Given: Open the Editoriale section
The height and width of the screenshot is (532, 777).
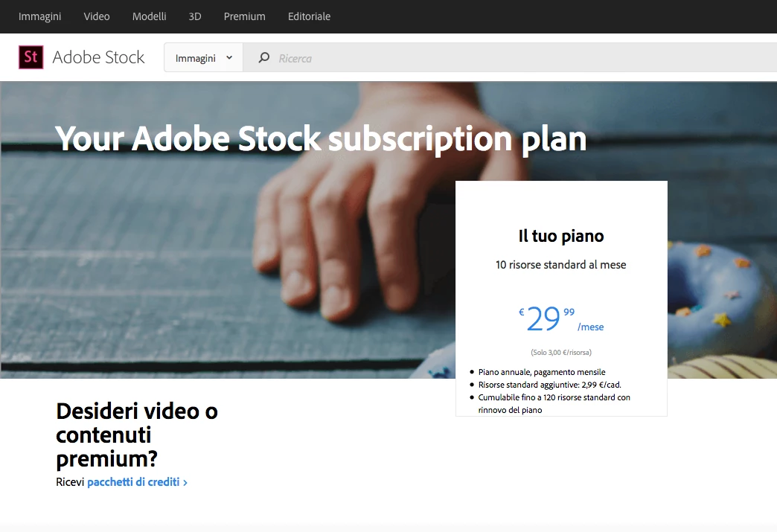Looking at the screenshot, I should [x=309, y=16].
